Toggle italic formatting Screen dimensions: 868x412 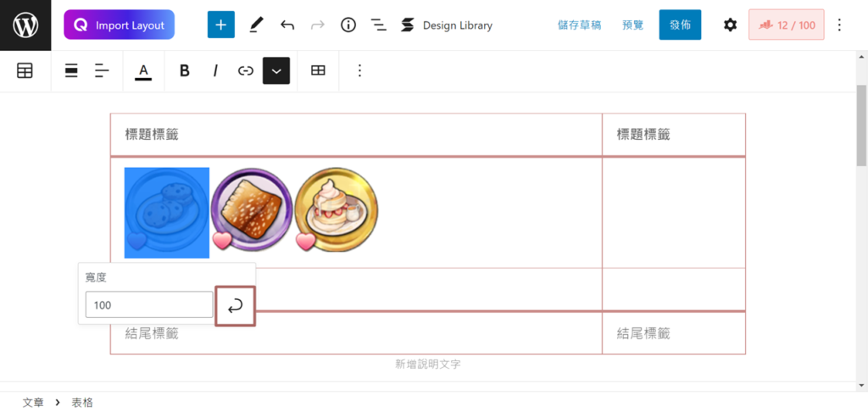[x=215, y=70]
